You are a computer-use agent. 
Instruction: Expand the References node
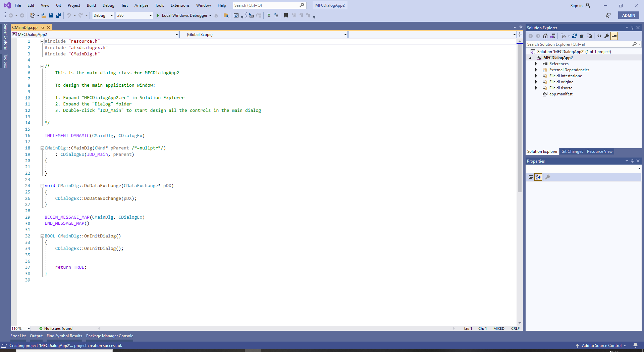click(536, 64)
